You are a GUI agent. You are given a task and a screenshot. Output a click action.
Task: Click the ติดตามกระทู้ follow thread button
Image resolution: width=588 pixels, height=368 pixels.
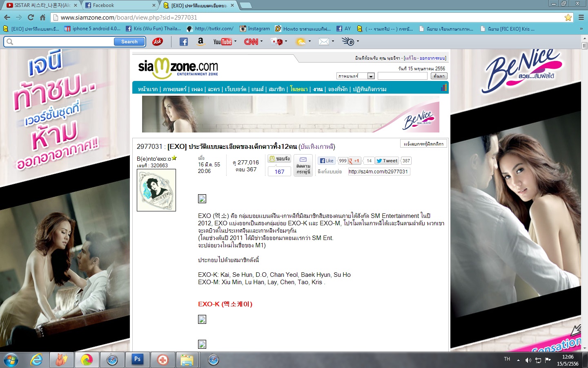point(303,166)
